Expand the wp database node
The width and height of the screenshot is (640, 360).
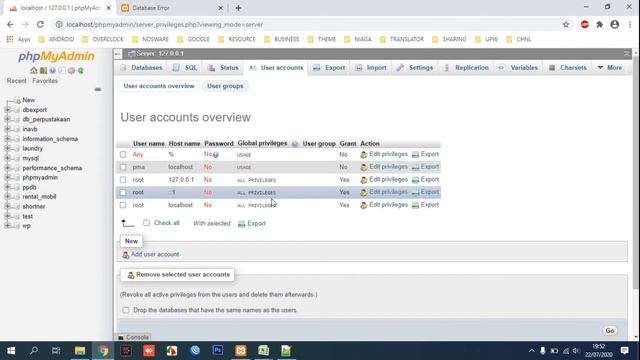click(x=7, y=226)
